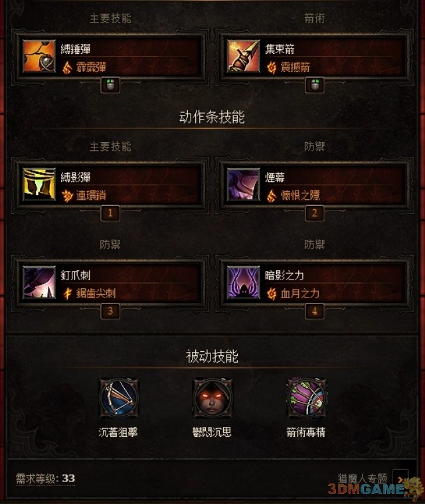Select the 縛影彈 skill icon
The width and height of the screenshot is (425, 504).
click(x=39, y=185)
